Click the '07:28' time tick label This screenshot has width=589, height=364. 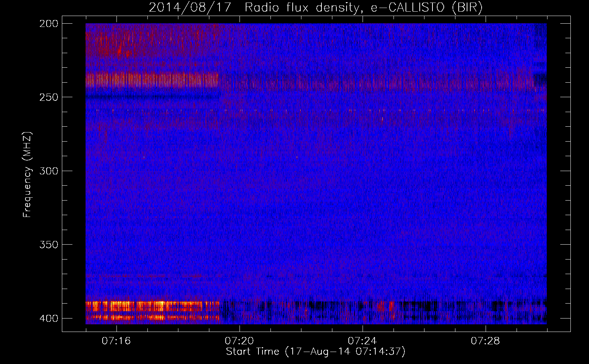485,341
